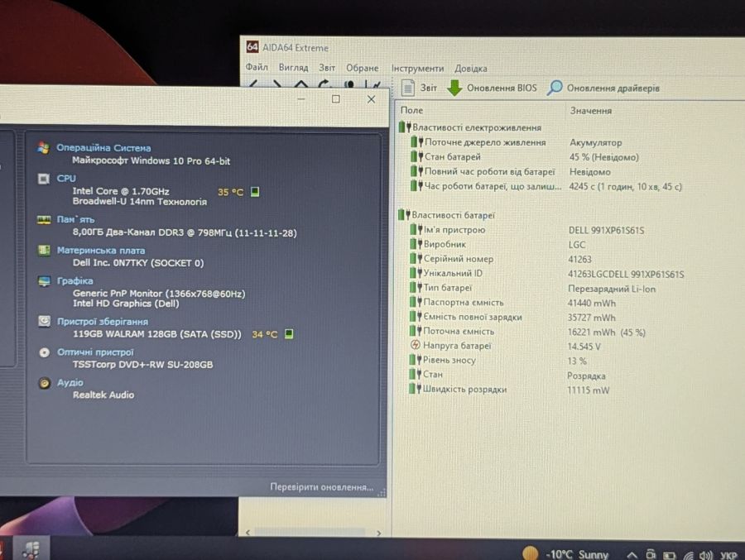Click Оновлення драйверів toolbar button

pyautogui.click(x=603, y=89)
